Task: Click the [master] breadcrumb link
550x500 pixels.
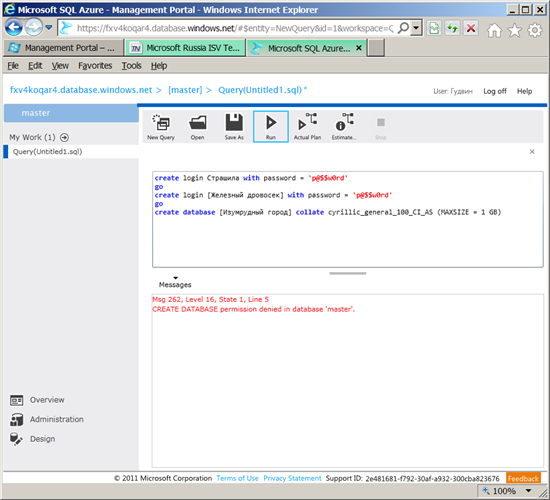Action: point(185,90)
